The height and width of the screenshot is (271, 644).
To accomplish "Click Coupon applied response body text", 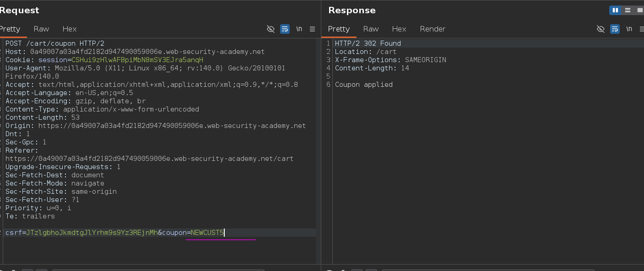I will pyautogui.click(x=364, y=85).
